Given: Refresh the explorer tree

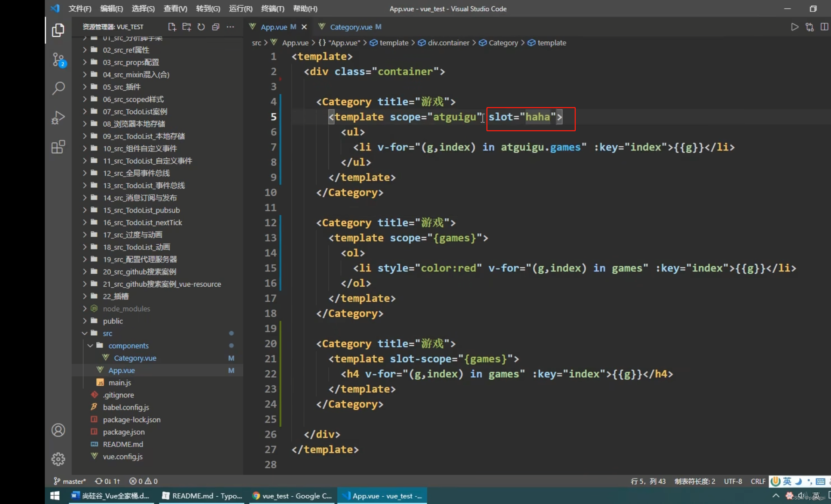Looking at the screenshot, I should pos(201,27).
